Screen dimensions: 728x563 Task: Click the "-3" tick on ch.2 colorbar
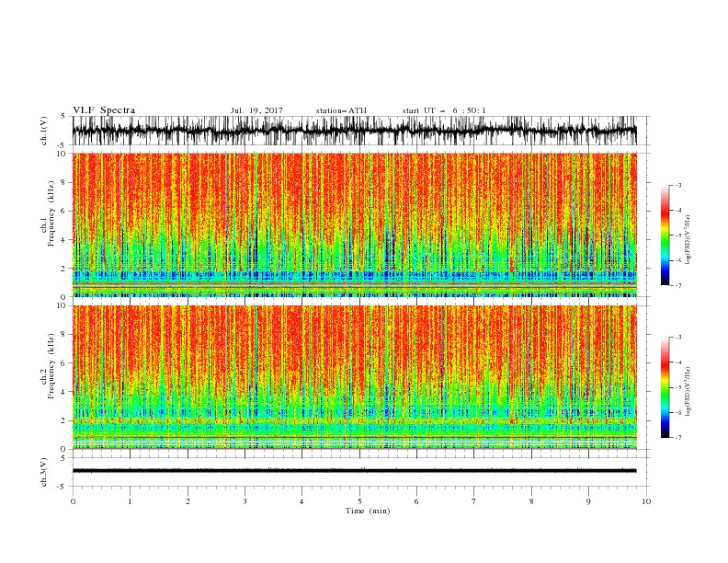[678, 338]
